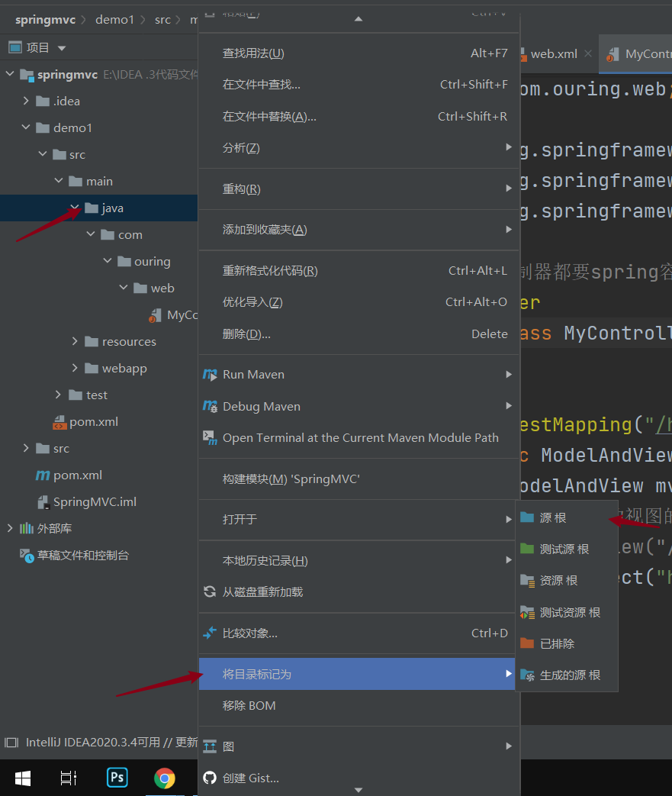Viewport: 672px width, 796px height.
Task: Click the compare objects icon
Action: (x=210, y=633)
